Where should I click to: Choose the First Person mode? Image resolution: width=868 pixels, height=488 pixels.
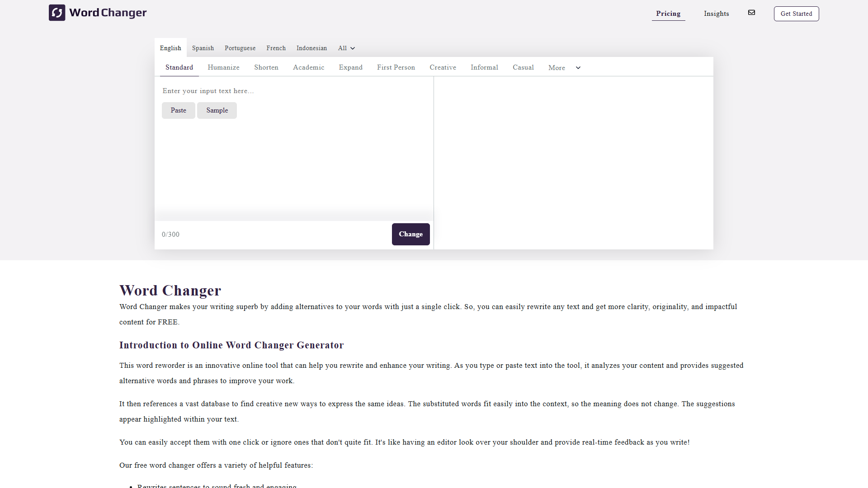pos(396,67)
